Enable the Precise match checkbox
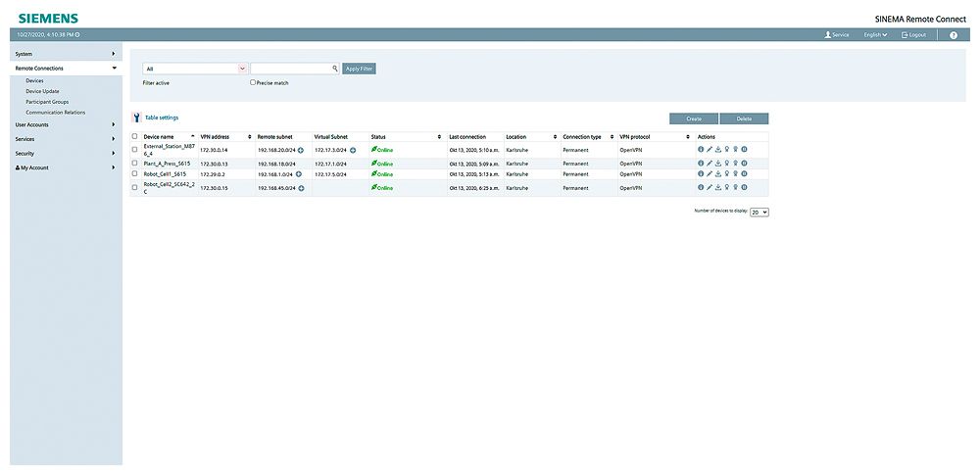This screenshot has width=980, height=475. pyautogui.click(x=253, y=82)
